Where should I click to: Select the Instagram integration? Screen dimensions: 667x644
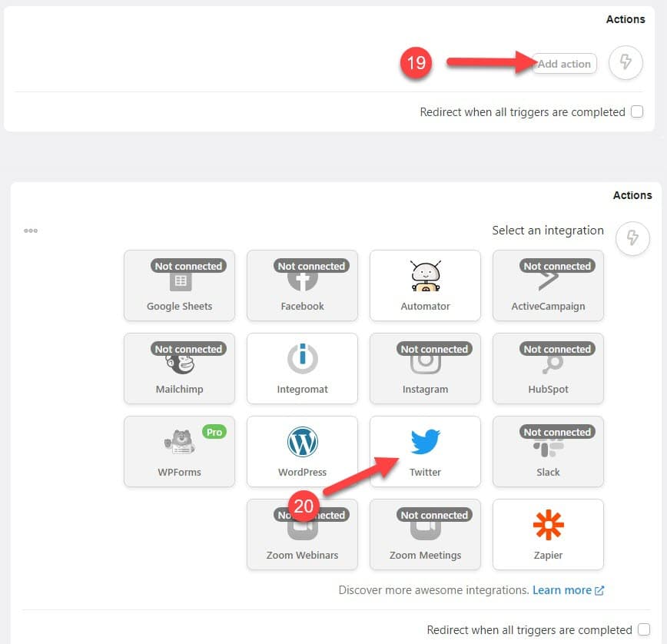(x=425, y=368)
